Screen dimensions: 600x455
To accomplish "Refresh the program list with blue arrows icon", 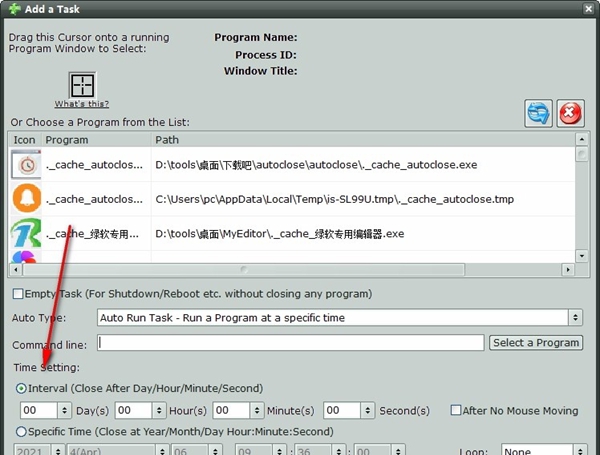I will pyautogui.click(x=538, y=113).
